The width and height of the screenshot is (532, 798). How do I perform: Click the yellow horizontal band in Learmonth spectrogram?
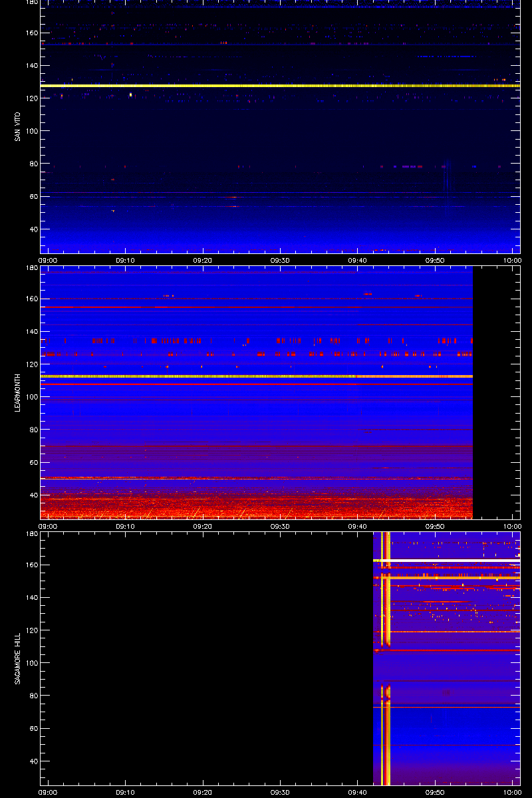257,376
